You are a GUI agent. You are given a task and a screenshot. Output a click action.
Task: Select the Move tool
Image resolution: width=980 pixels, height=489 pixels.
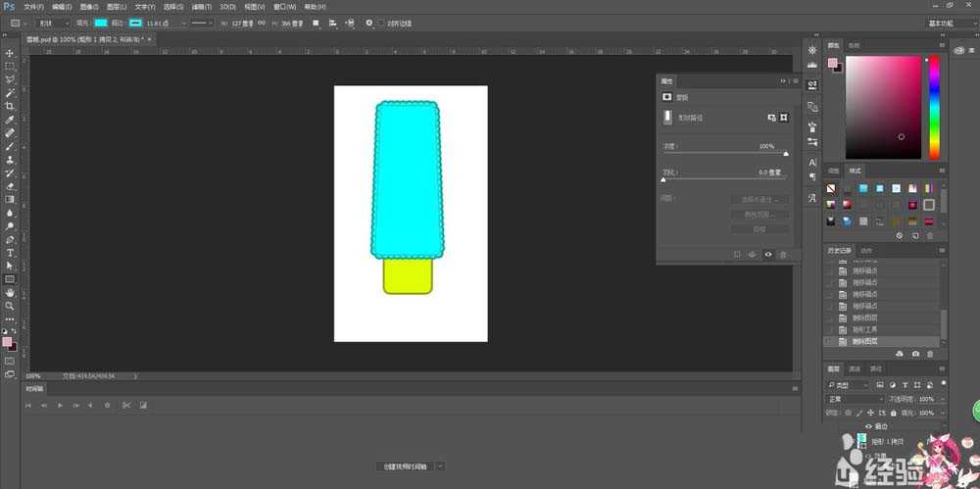(10, 53)
